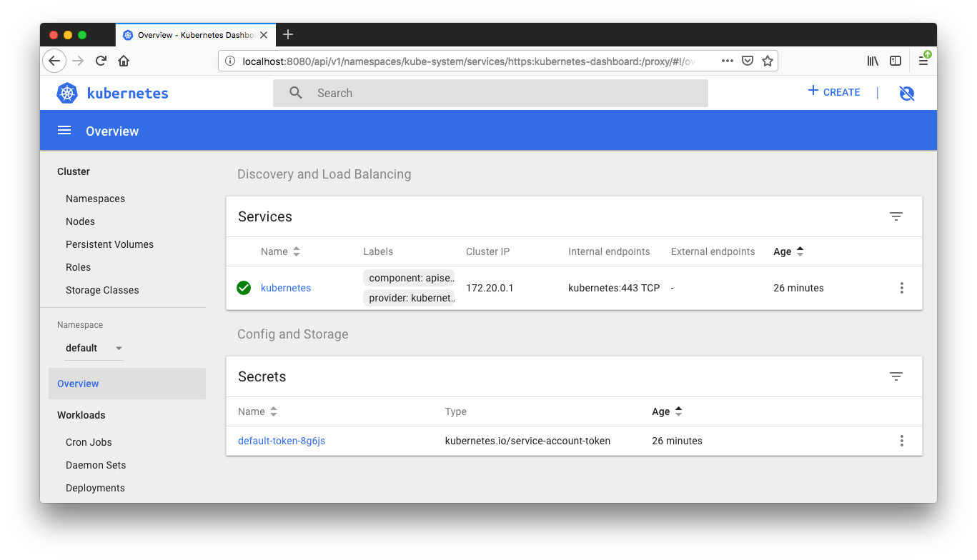Click the kubernetes wordmark in header
The height and width of the screenshot is (560, 977).
[x=128, y=93]
